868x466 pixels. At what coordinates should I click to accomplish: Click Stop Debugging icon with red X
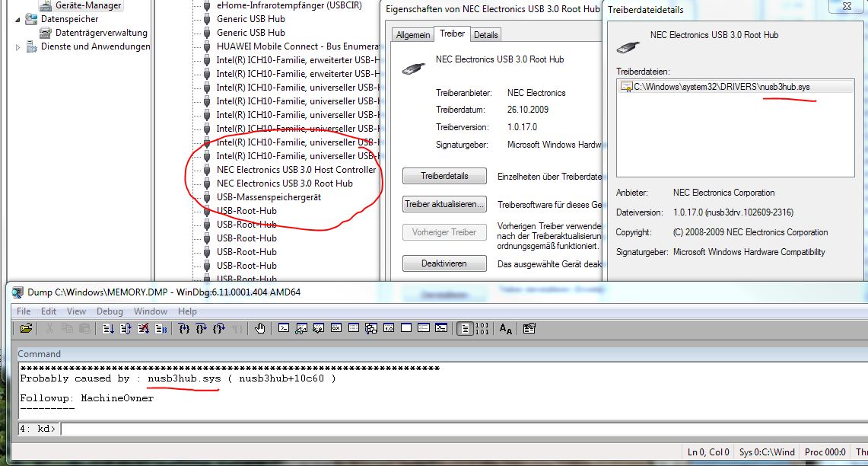tap(143, 329)
